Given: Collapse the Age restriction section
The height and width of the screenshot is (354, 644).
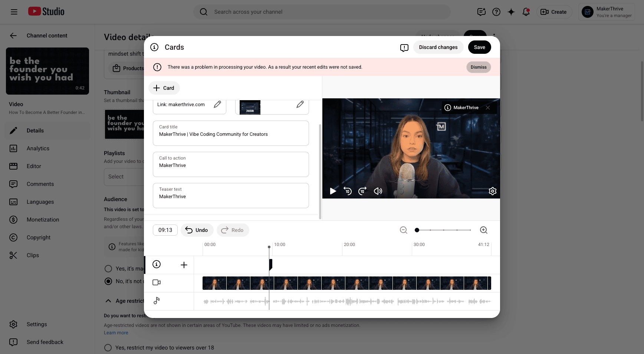Looking at the screenshot, I should pos(108,301).
